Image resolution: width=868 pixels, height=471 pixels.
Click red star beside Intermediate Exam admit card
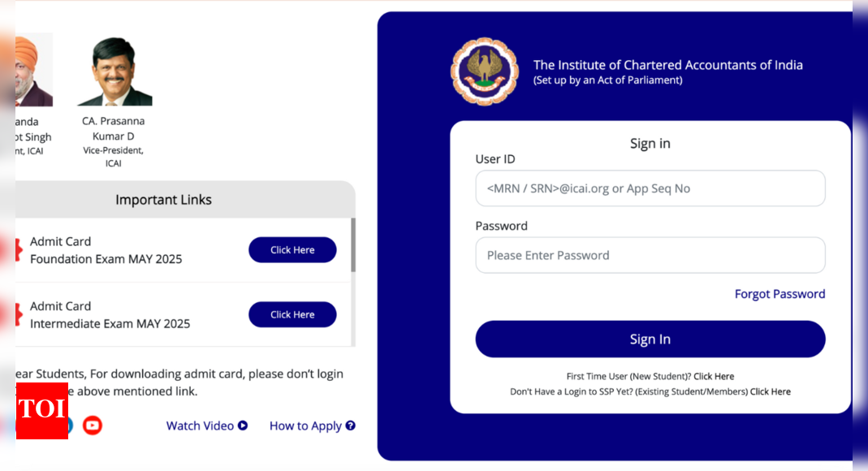click(x=19, y=315)
